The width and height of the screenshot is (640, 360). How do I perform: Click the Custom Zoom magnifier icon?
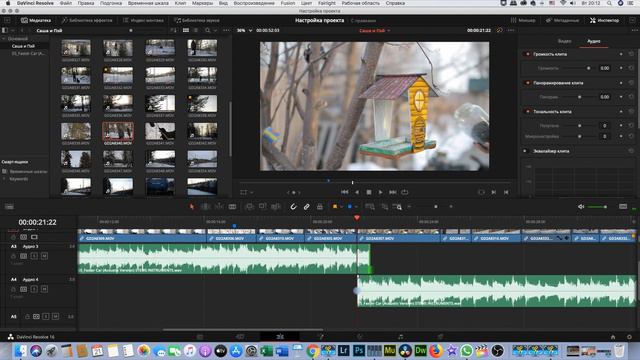[397, 207]
